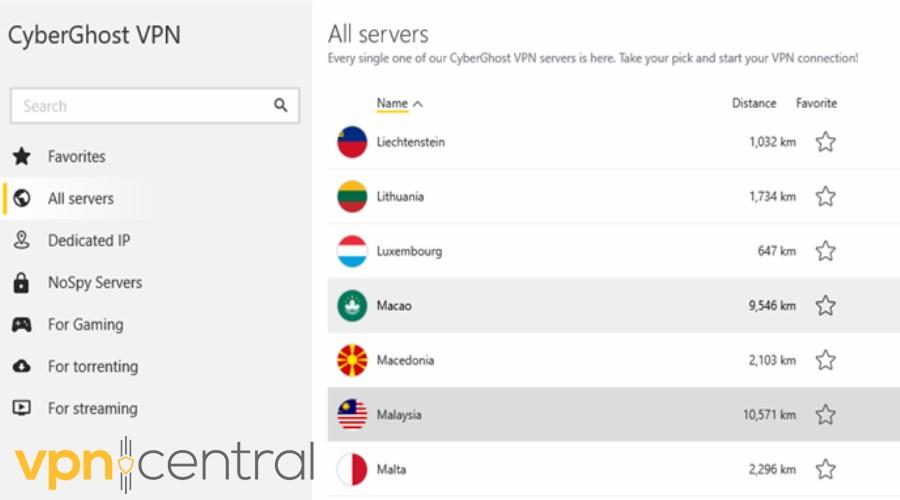Click the NoSpy Servers padlock icon

click(x=21, y=282)
